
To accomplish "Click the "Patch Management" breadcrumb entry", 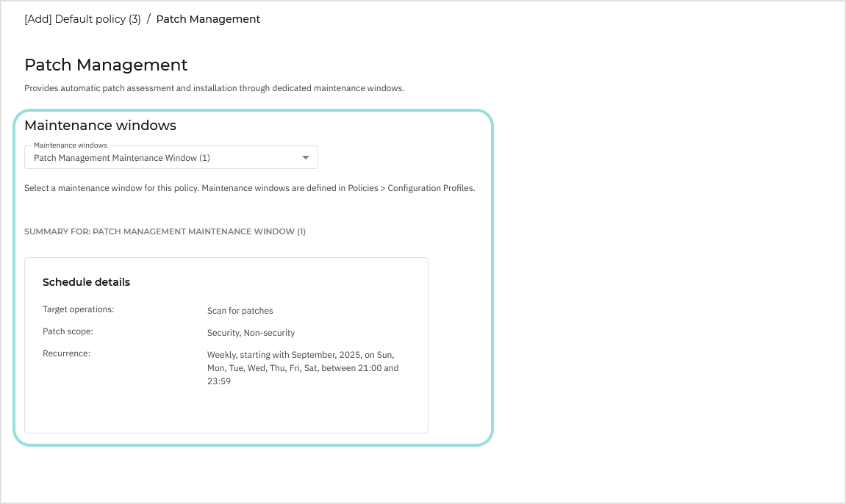I will 208,19.
